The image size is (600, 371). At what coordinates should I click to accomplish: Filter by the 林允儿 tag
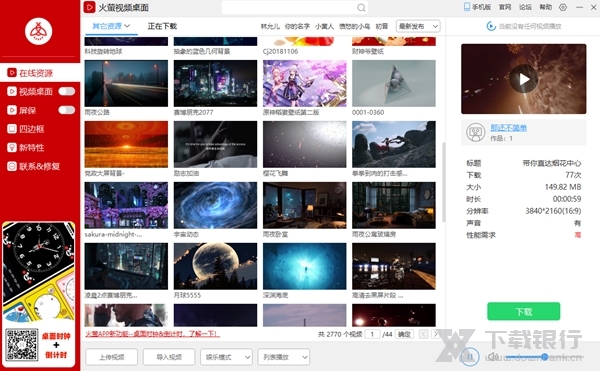pos(270,26)
